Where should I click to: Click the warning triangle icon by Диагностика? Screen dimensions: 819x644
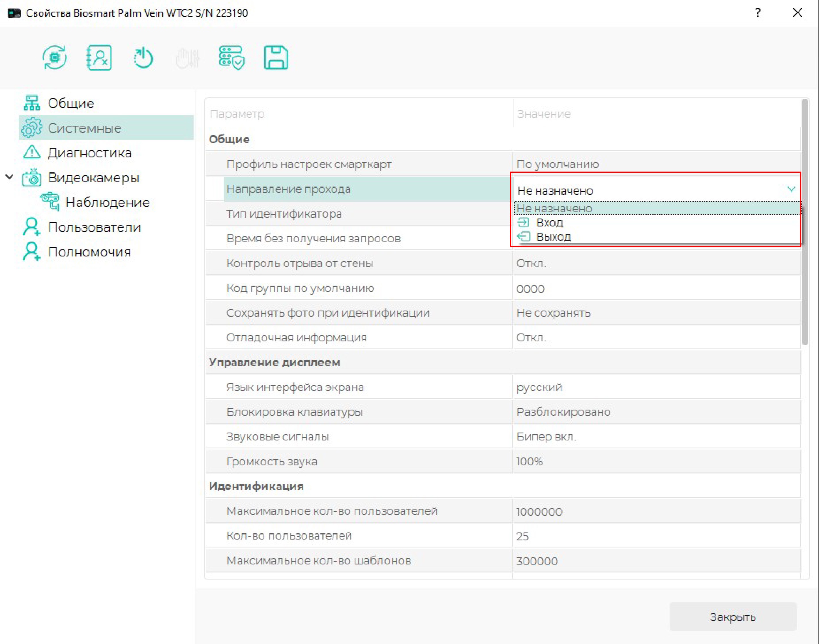click(32, 152)
